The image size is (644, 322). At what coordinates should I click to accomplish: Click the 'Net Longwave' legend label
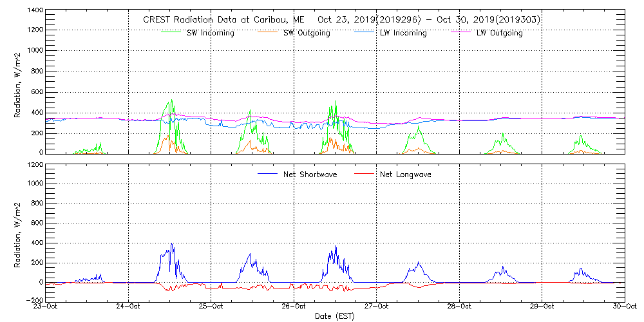coord(404,174)
